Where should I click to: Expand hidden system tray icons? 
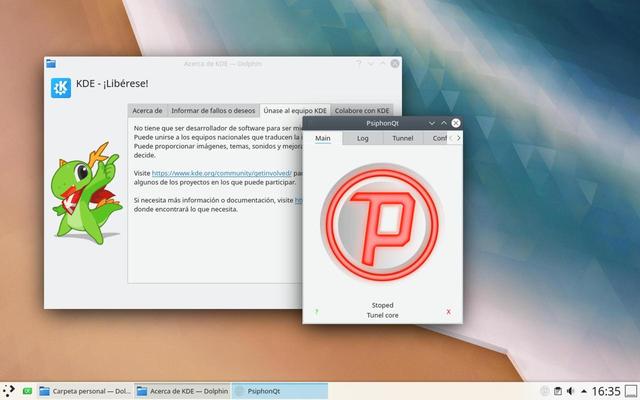pos(584,391)
